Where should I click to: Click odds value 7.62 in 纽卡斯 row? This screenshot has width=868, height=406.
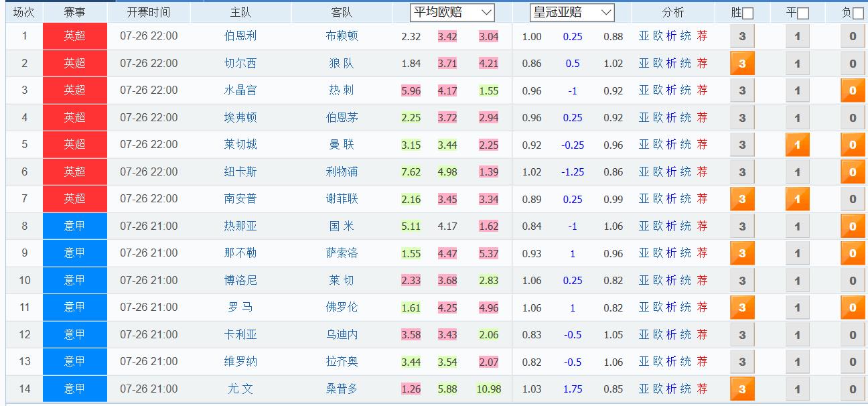point(411,172)
